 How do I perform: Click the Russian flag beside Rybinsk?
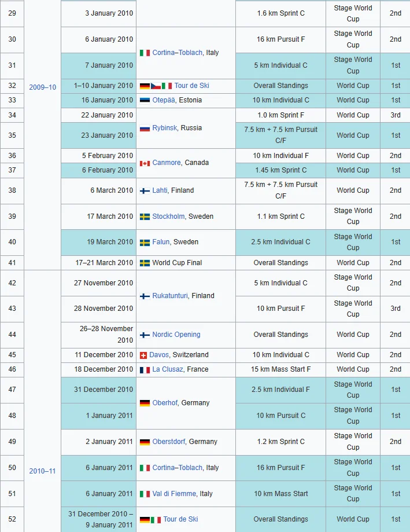tap(145, 129)
